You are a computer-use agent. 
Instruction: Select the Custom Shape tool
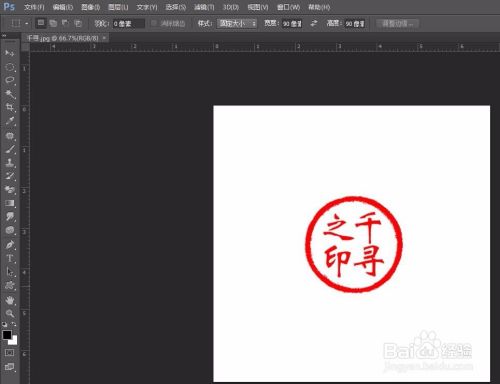pyautogui.click(x=10, y=286)
